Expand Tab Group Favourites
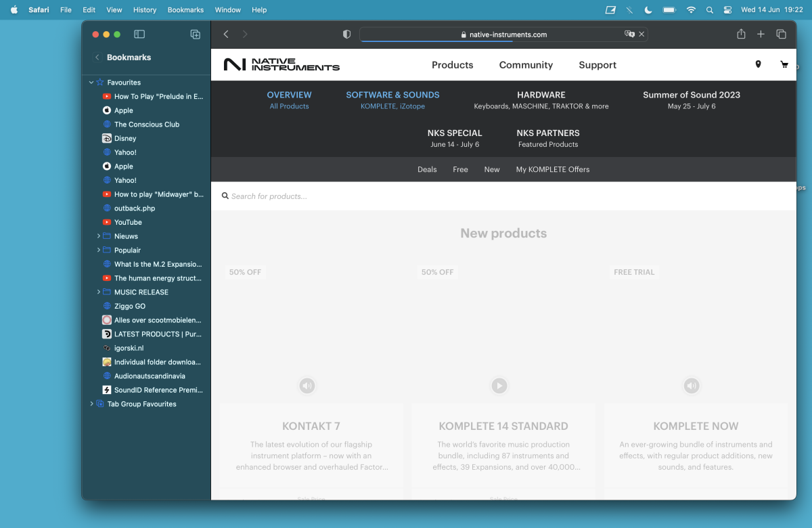The height and width of the screenshot is (528, 812). point(91,404)
